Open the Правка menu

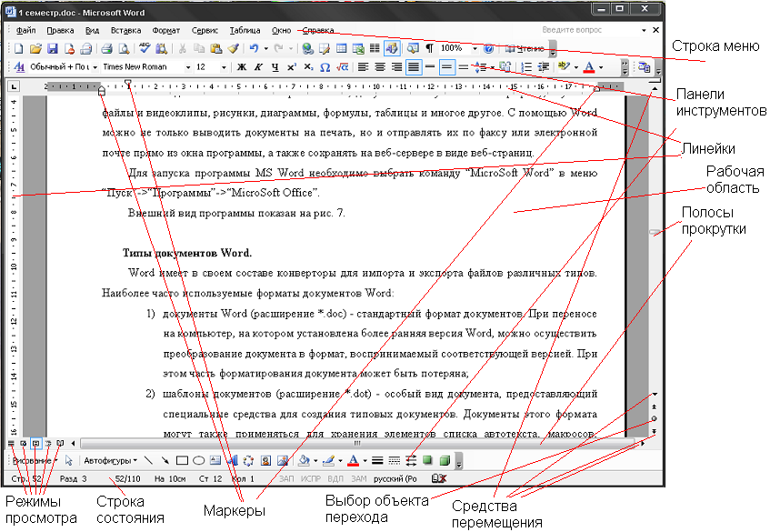click(x=60, y=30)
